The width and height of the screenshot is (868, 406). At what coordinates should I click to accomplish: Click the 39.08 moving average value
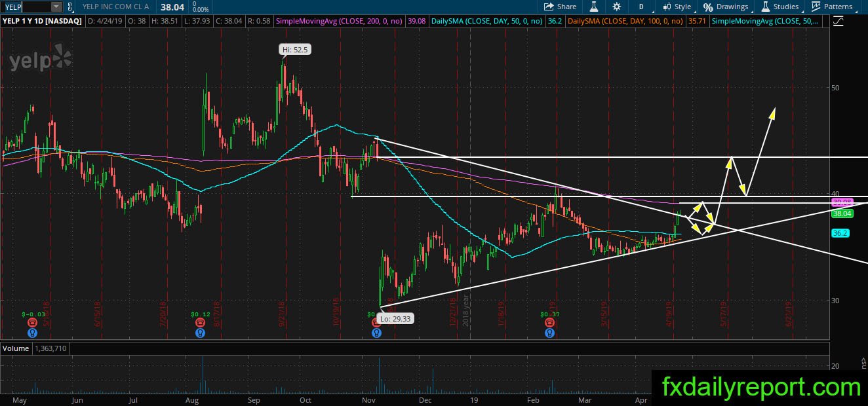[418, 21]
